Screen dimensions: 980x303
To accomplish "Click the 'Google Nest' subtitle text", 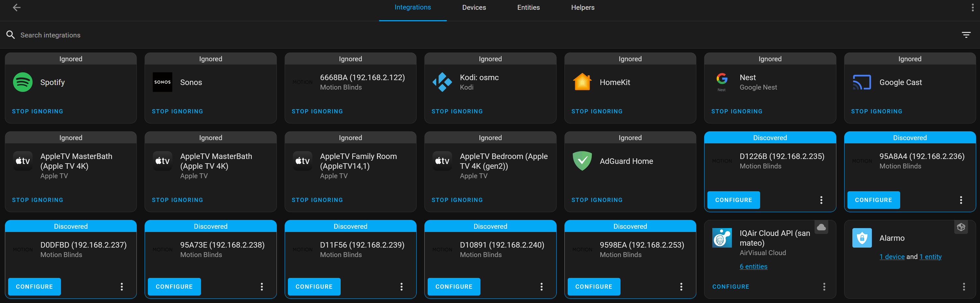I will [758, 87].
